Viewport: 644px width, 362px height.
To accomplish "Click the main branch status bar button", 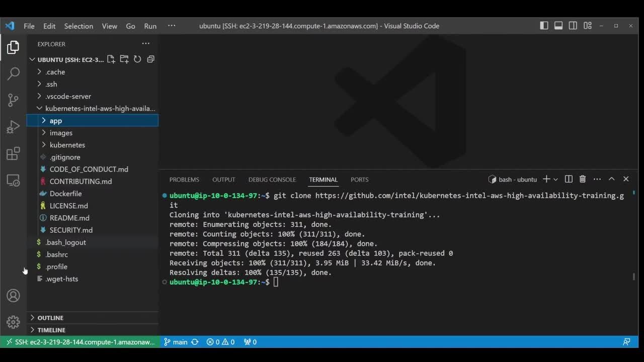I will 175,342.
